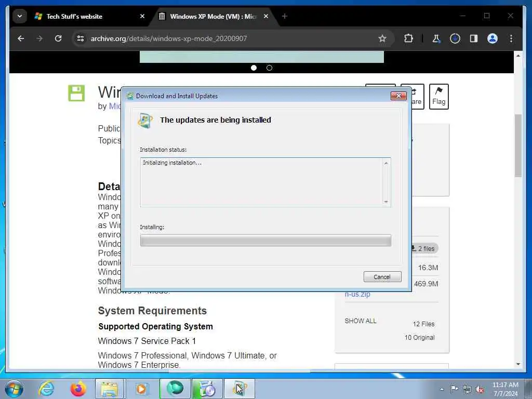Open a new browser tab
The height and width of the screenshot is (399, 532).
(285, 16)
